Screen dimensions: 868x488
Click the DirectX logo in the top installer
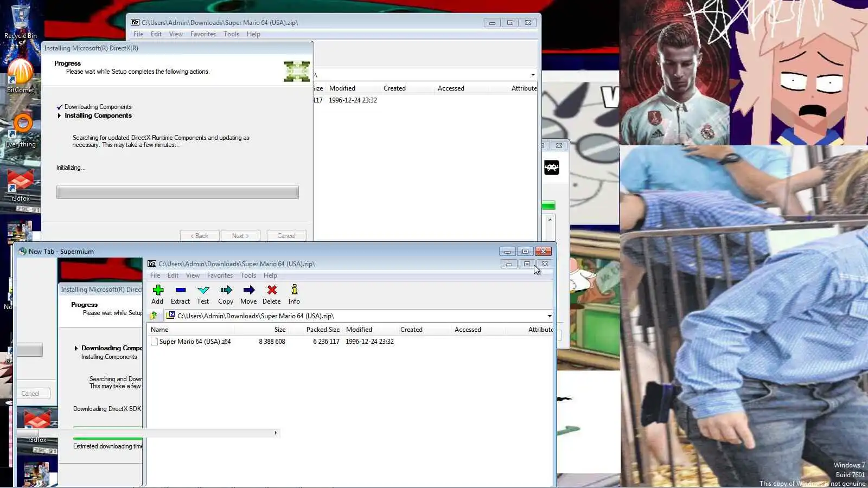pos(297,72)
